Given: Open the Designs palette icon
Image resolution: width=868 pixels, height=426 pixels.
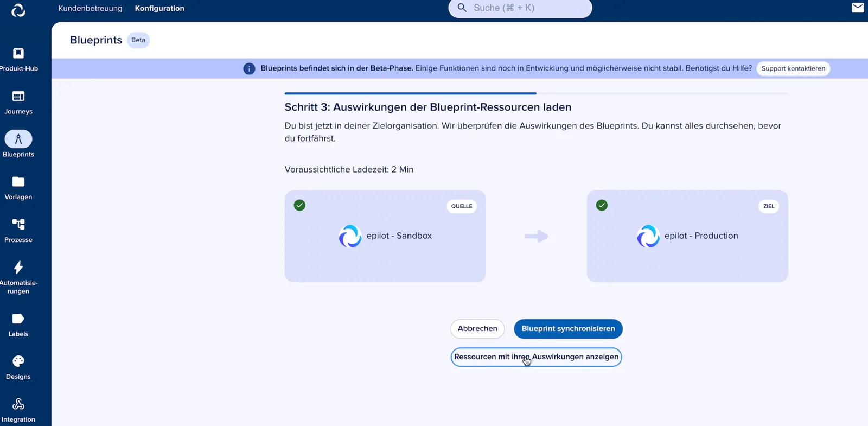Looking at the screenshot, I should [18, 361].
